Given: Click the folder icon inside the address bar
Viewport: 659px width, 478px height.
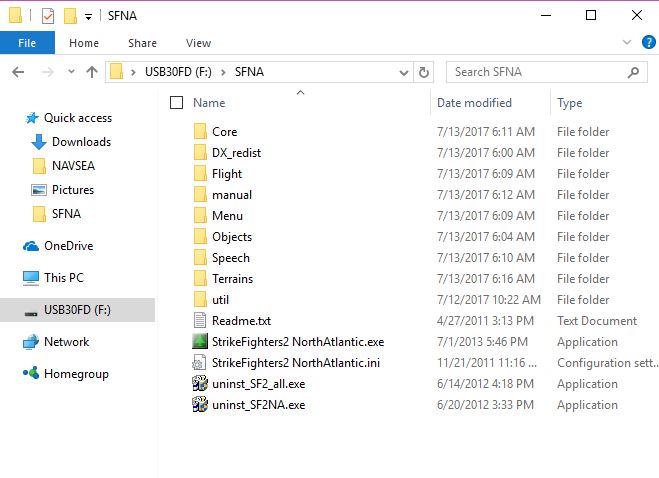Looking at the screenshot, I should tap(116, 72).
